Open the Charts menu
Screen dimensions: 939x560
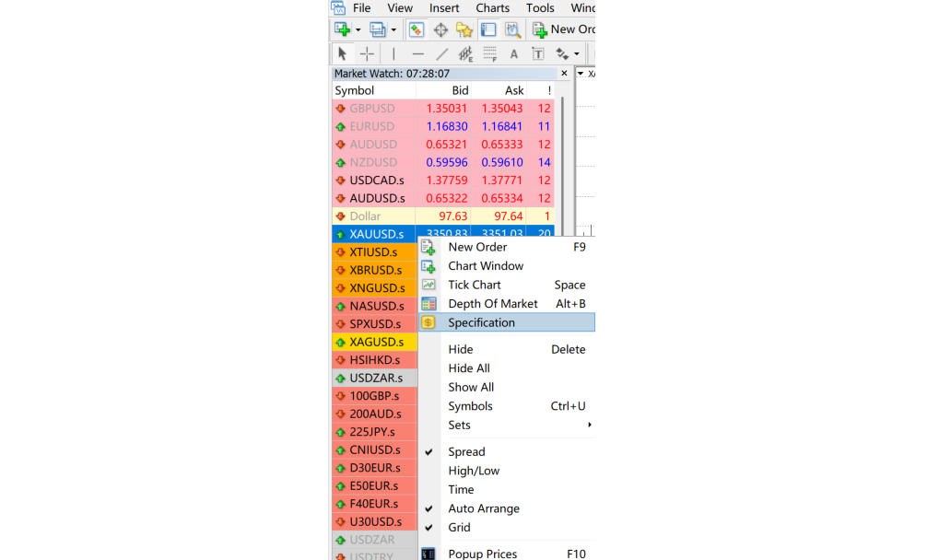[x=492, y=7]
